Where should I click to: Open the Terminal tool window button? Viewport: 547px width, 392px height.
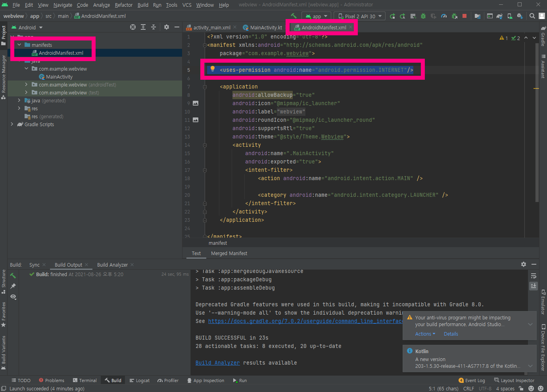[x=84, y=380]
